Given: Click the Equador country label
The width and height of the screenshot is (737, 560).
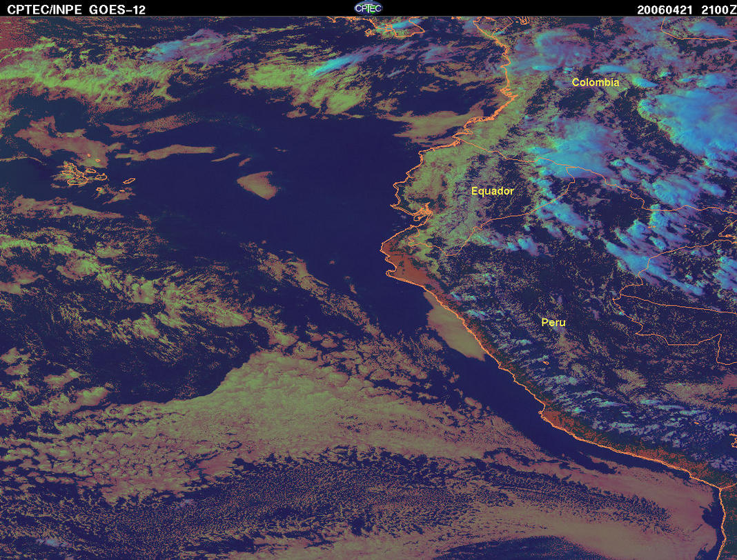Looking at the screenshot, I should 493,191.
